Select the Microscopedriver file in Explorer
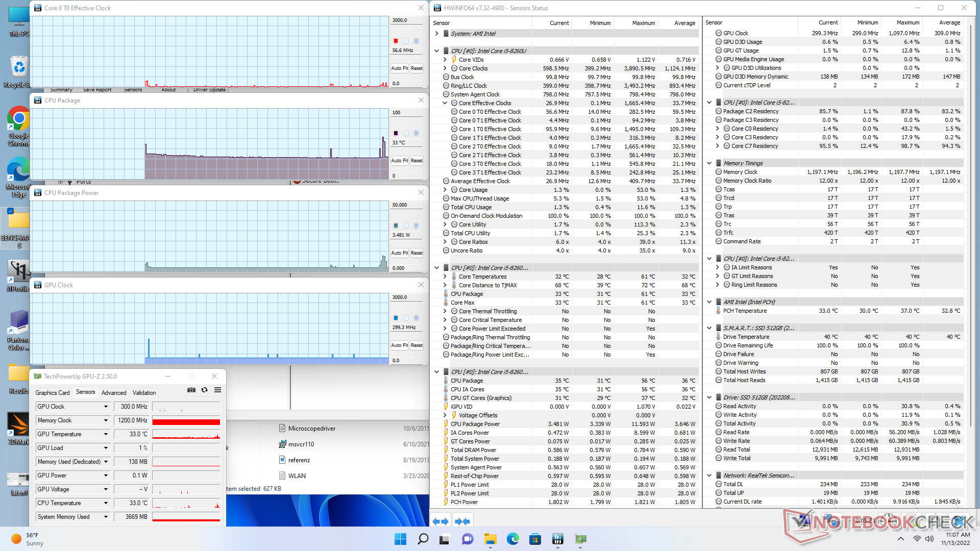Viewport: 980px width, 551px height. [x=312, y=429]
